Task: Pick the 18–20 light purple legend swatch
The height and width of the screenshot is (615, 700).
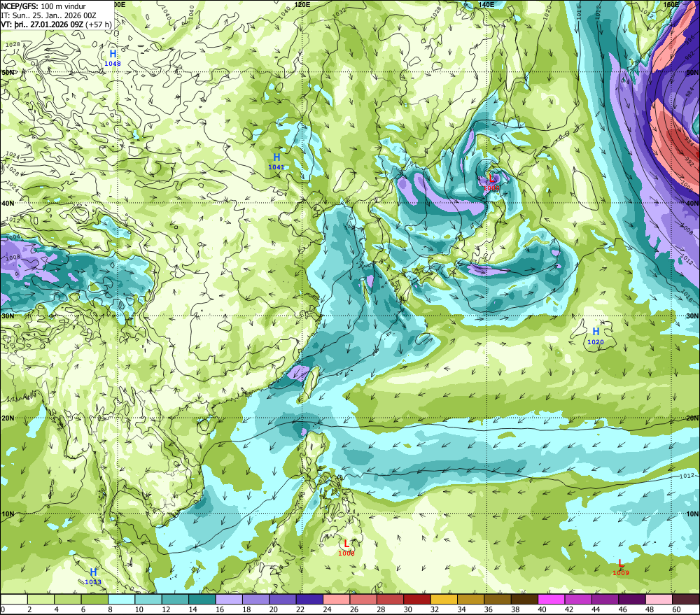Action: (255, 599)
